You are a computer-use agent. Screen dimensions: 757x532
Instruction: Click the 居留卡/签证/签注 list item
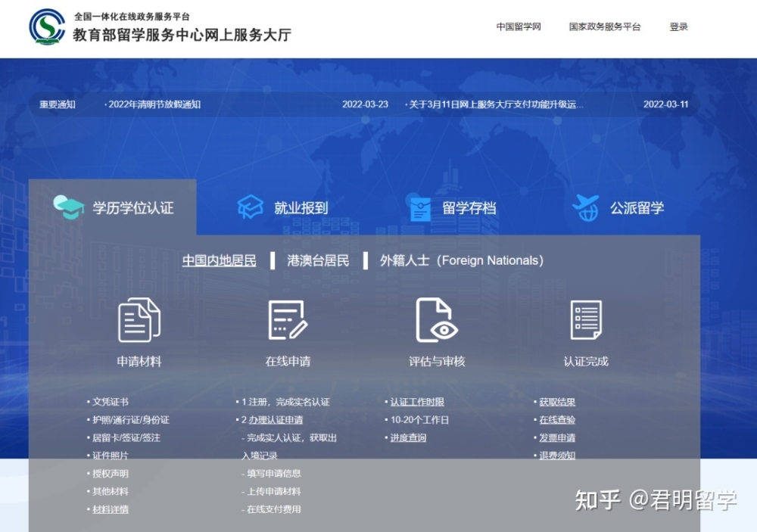126,438
